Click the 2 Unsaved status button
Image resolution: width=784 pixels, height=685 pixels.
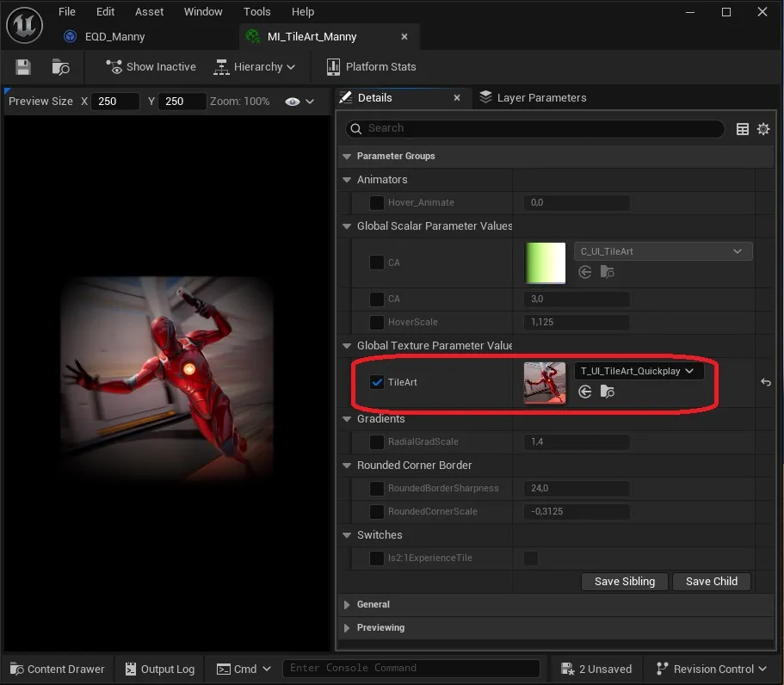pyautogui.click(x=596, y=669)
